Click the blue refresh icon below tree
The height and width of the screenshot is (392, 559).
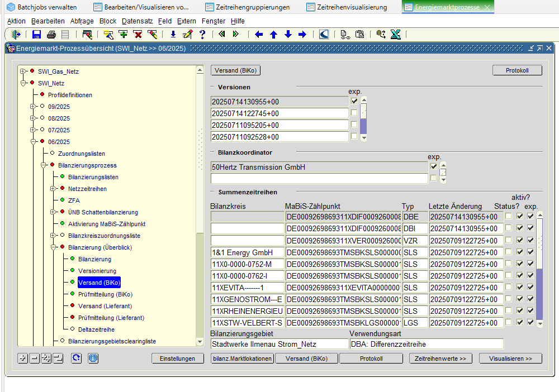[76, 358]
